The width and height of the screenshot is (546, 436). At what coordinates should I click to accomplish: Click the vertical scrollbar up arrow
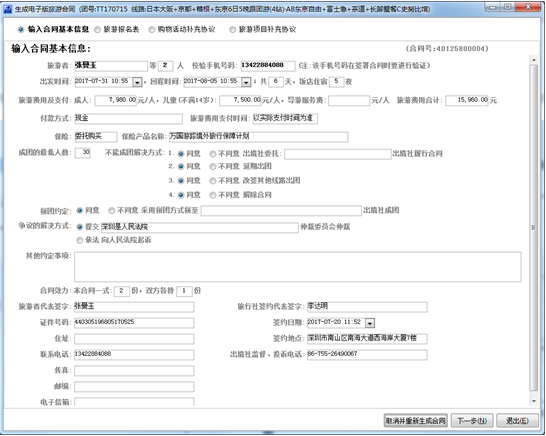tap(534, 60)
